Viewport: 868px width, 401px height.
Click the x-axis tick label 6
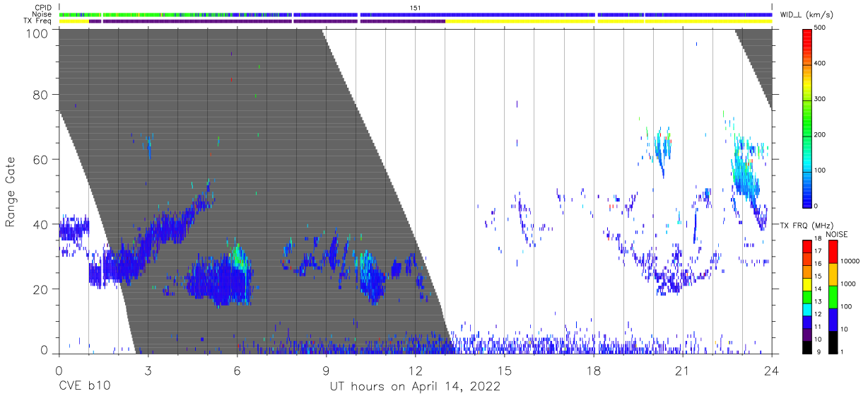[237, 371]
